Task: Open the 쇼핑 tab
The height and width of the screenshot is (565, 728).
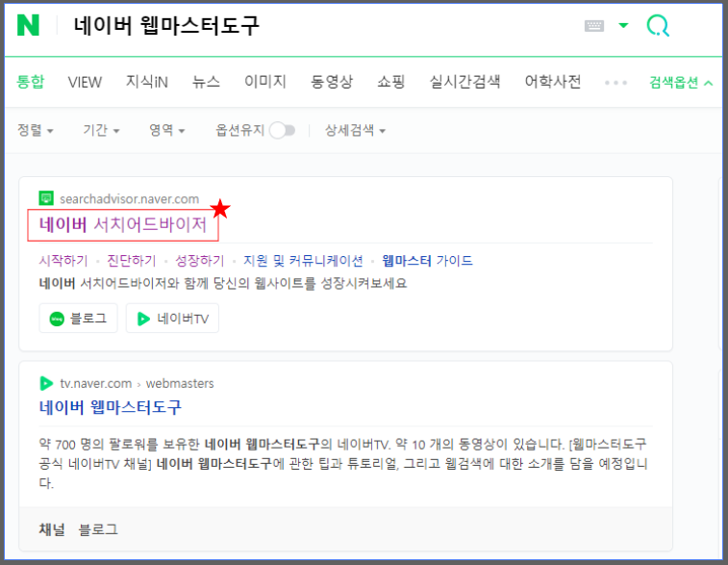Action: point(391,82)
